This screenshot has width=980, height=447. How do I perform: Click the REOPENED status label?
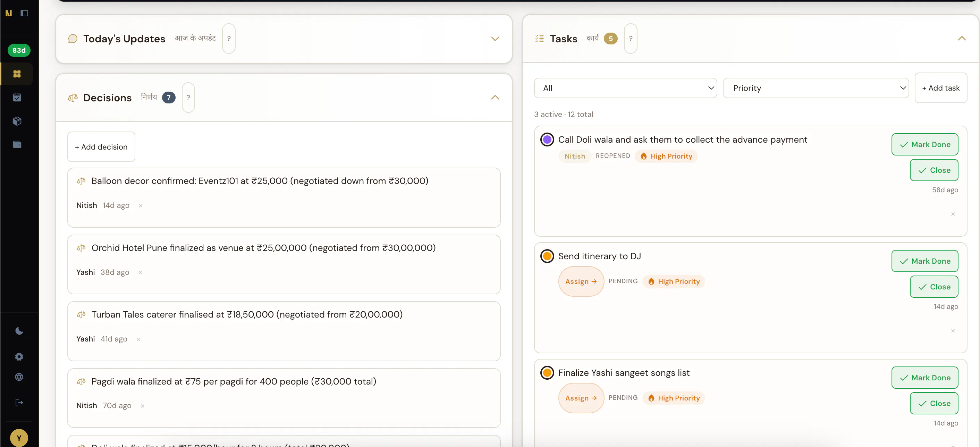tap(612, 156)
